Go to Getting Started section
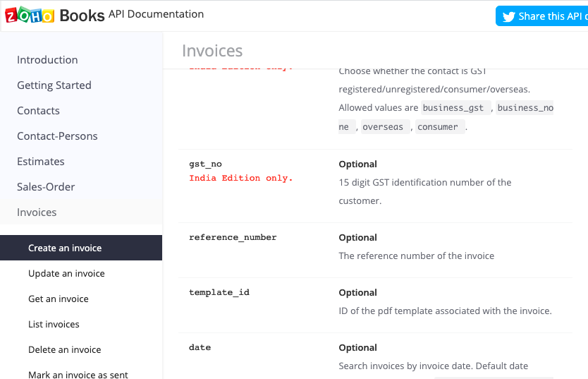588x379 pixels. pyautogui.click(x=54, y=85)
